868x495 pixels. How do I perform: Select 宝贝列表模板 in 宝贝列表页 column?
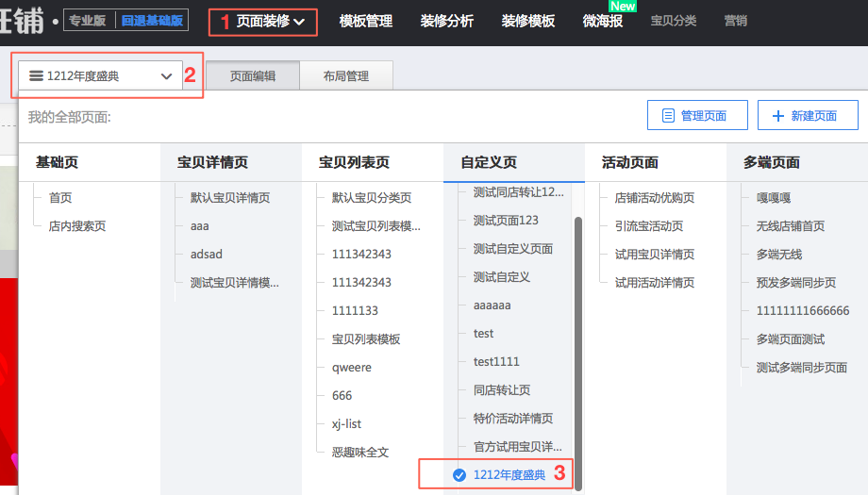coord(366,339)
